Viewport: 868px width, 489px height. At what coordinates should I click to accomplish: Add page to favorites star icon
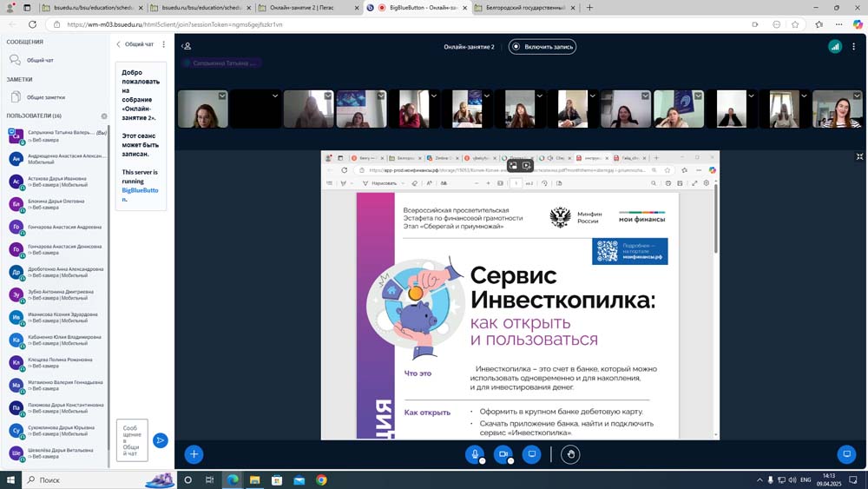(x=795, y=24)
